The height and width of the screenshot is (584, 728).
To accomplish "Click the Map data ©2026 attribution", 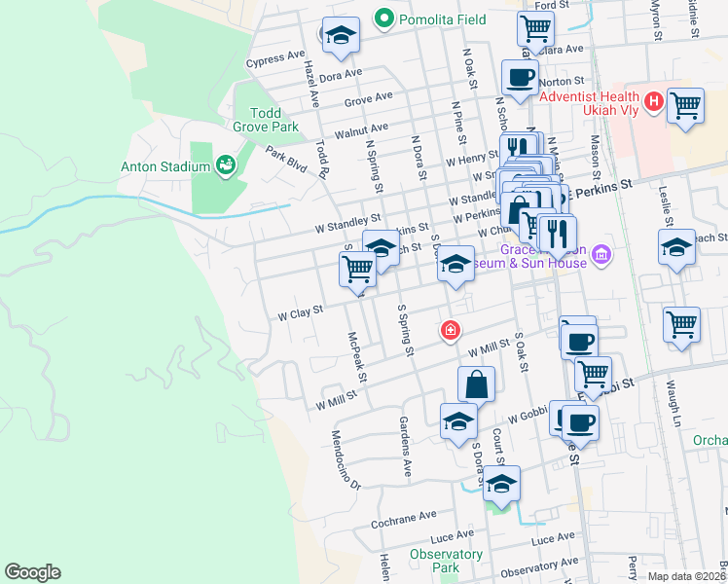I will (x=686, y=576).
